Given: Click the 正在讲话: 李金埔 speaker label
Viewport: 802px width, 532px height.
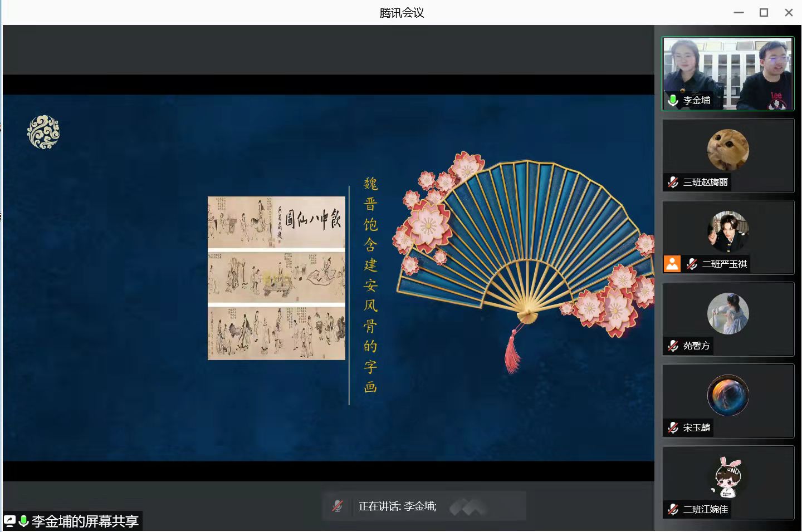Looking at the screenshot, I should (397, 506).
